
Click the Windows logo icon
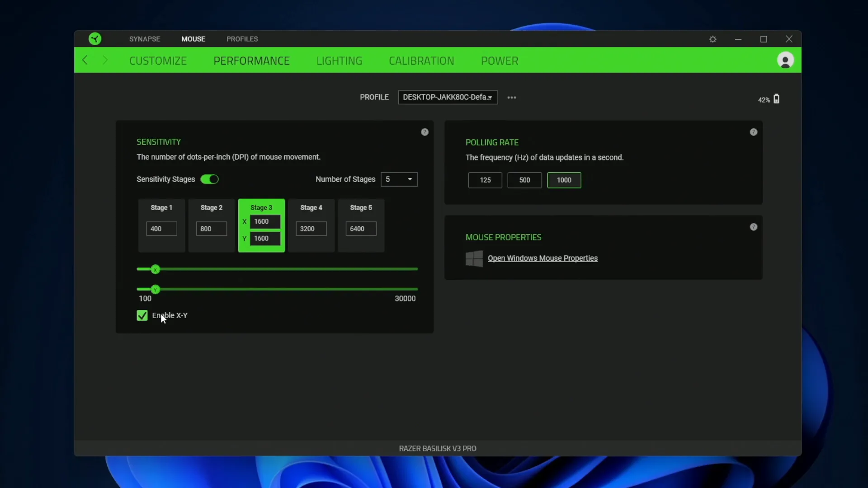(x=474, y=258)
